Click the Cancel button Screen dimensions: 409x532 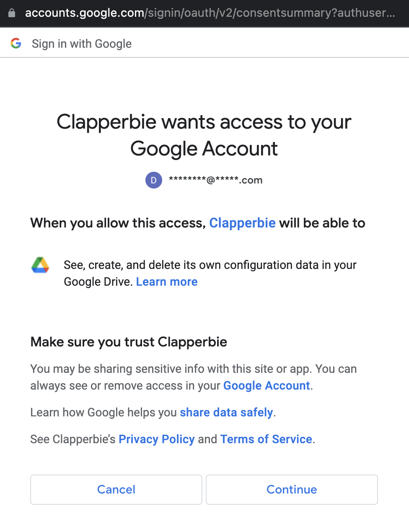pyautogui.click(x=116, y=489)
